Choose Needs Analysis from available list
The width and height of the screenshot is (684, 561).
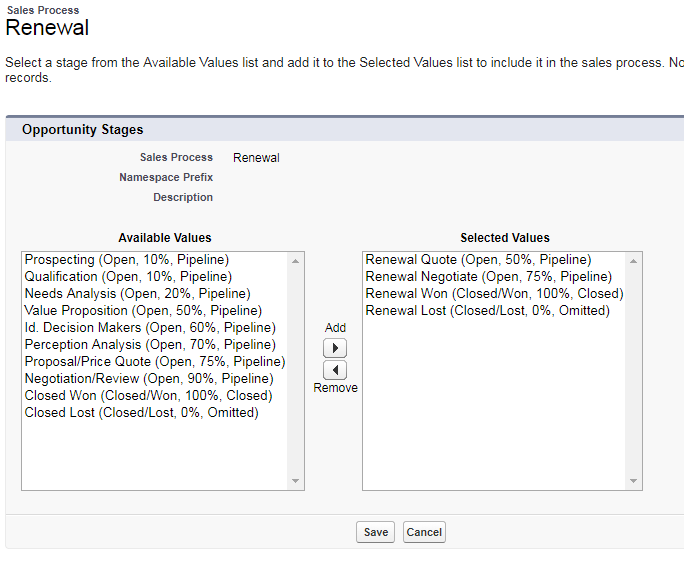137,294
